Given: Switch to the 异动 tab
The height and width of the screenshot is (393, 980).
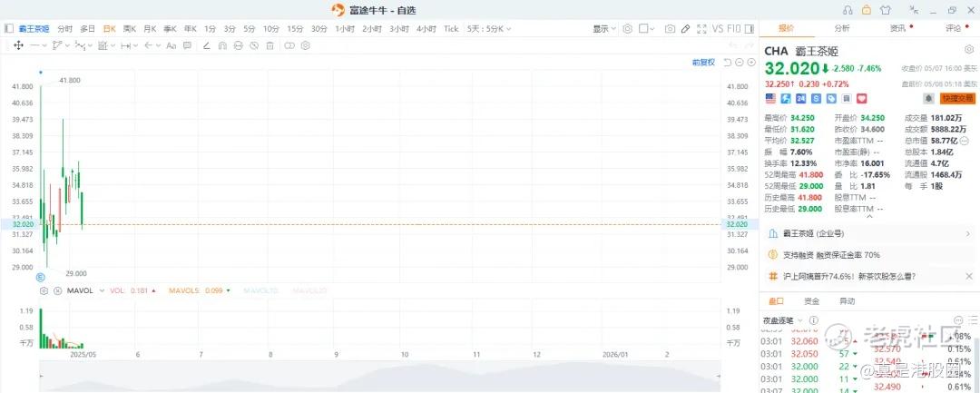Looking at the screenshot, I should click(847, 301).
